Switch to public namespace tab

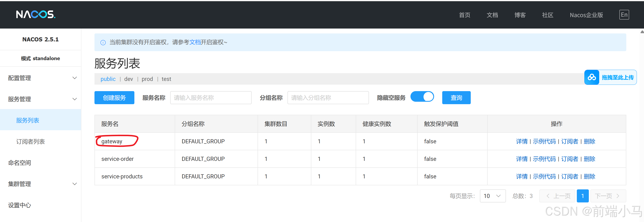coord(108,79)
